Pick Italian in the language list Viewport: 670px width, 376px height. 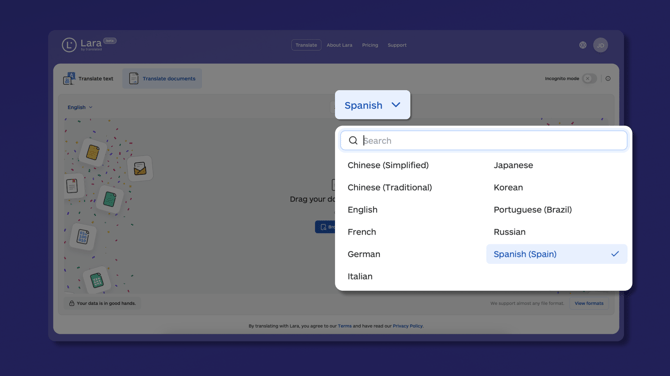pos(360,276)
